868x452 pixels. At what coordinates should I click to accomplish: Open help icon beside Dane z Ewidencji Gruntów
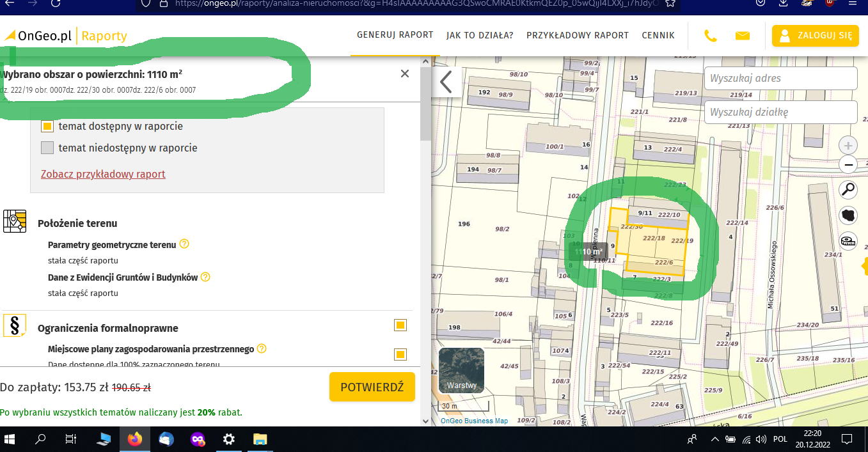click(x=206, y=277)
